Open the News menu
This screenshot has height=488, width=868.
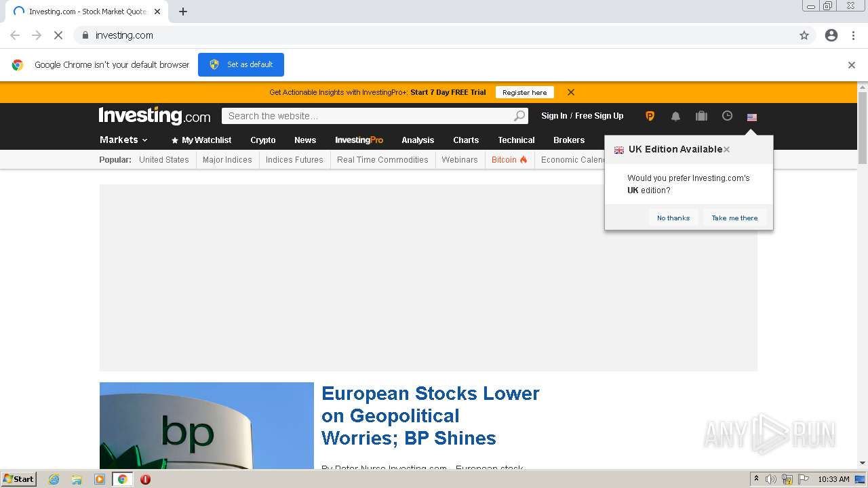[305, 140]
